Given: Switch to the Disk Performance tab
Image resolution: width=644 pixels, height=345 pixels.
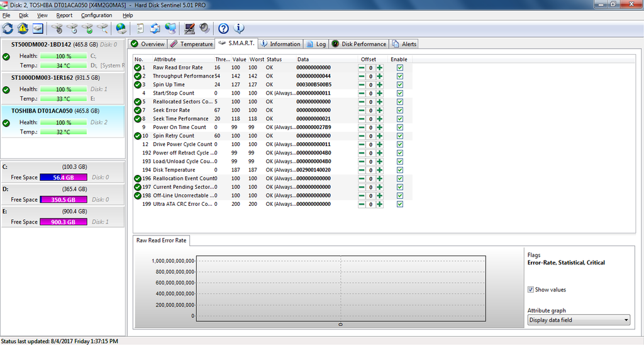Looking at the screenshot, I should [x=359, y=44].
